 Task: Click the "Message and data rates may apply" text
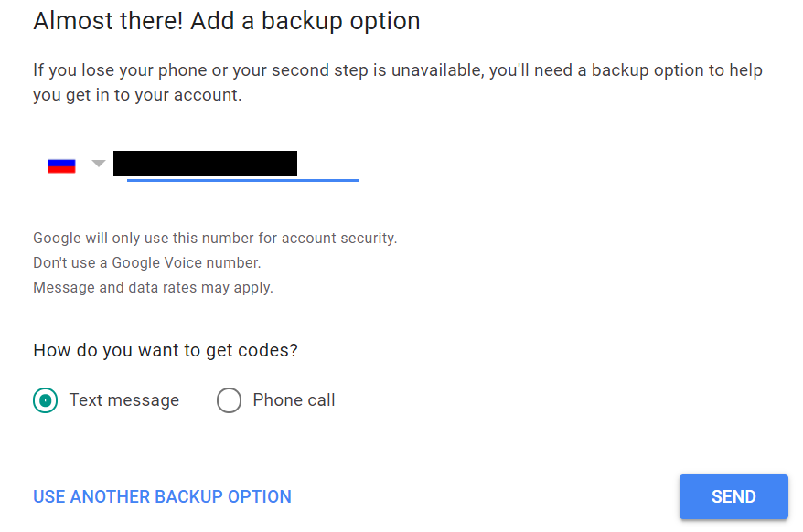click(x=153, y=288)
